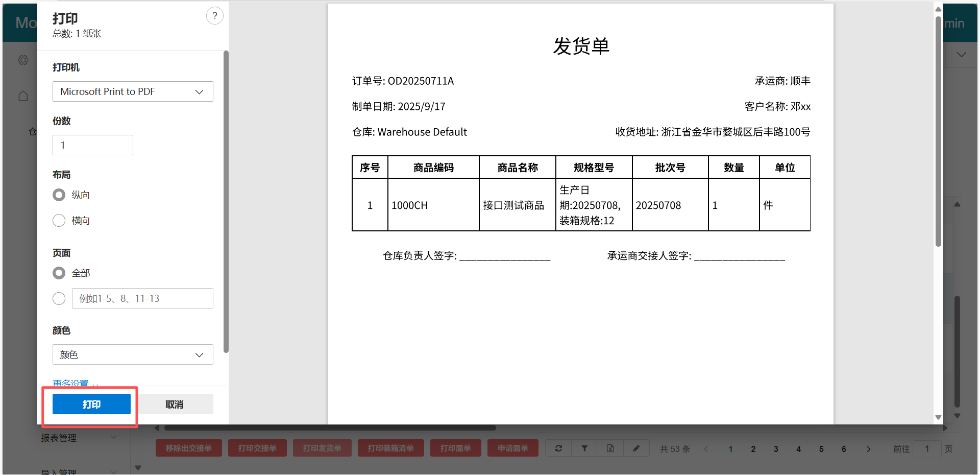Open the Microsoft Print to PDF printer dropdown
Viewport: 980px width, 475px height.
(132, 91)
